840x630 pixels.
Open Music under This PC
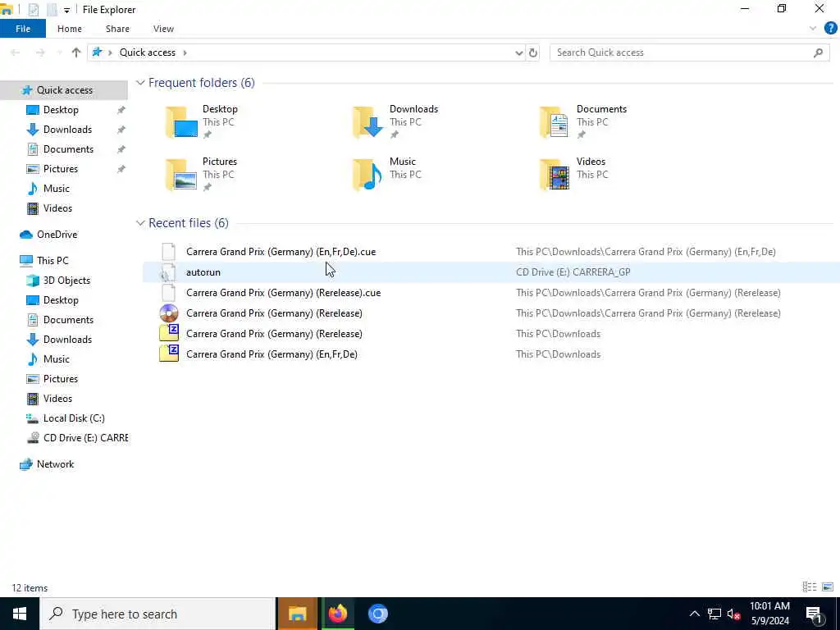pos(57,359)
